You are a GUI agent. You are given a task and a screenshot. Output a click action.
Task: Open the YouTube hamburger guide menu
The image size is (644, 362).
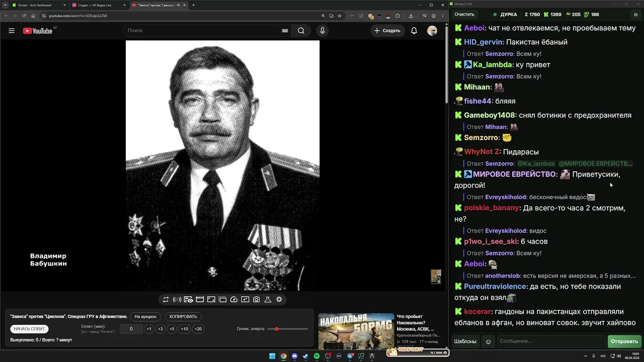coord(12,31)
